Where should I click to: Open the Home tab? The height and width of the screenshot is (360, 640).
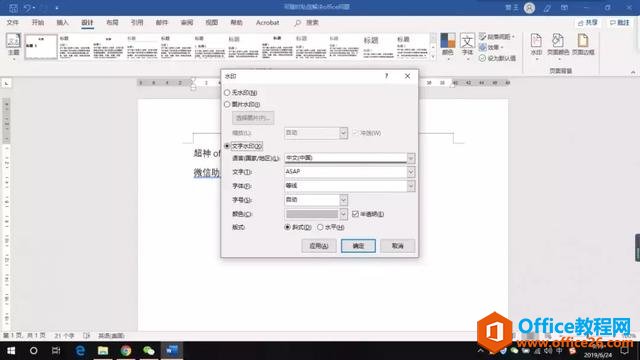click(x=38, y=23)
